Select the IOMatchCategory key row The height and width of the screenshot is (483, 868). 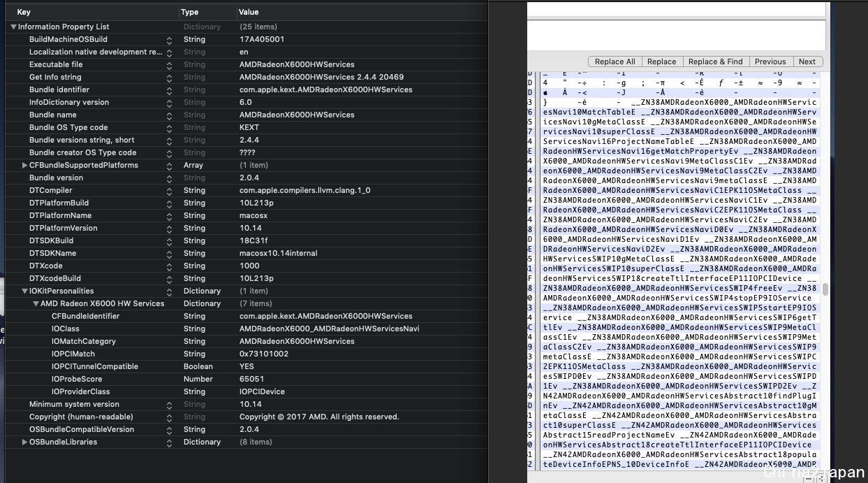click(84, 341)
